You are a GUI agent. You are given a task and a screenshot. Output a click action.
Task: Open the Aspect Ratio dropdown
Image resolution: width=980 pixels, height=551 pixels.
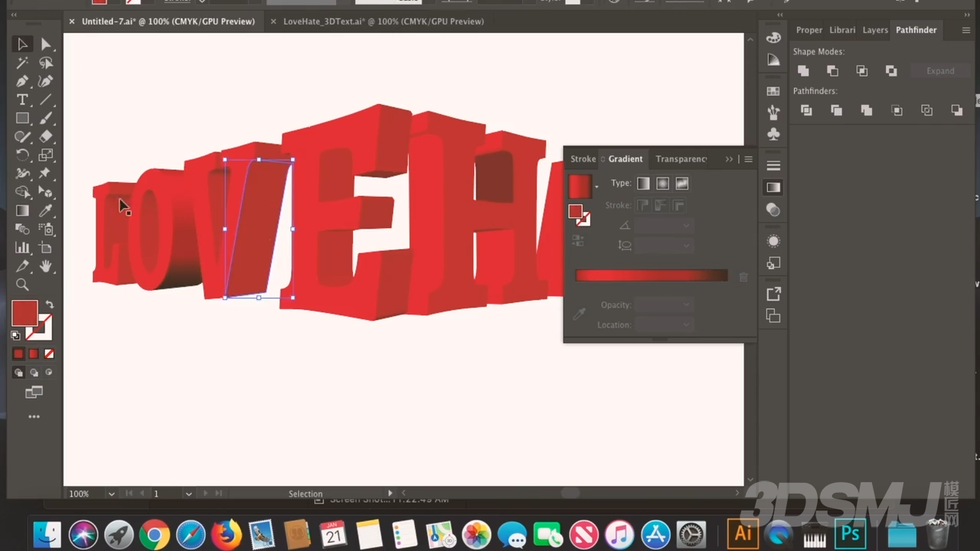[686, 245]
